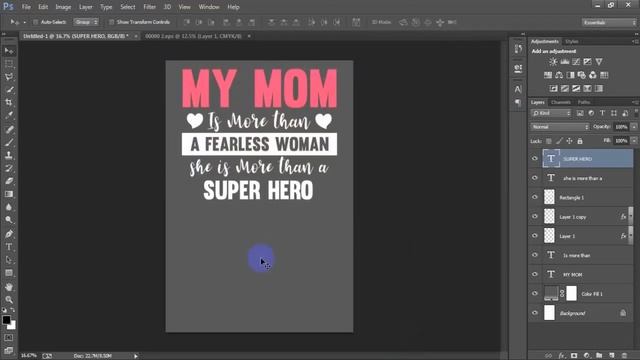Select the Gradient tool
The height and width of the screenshot is (360, 640).
pos(9,194)
